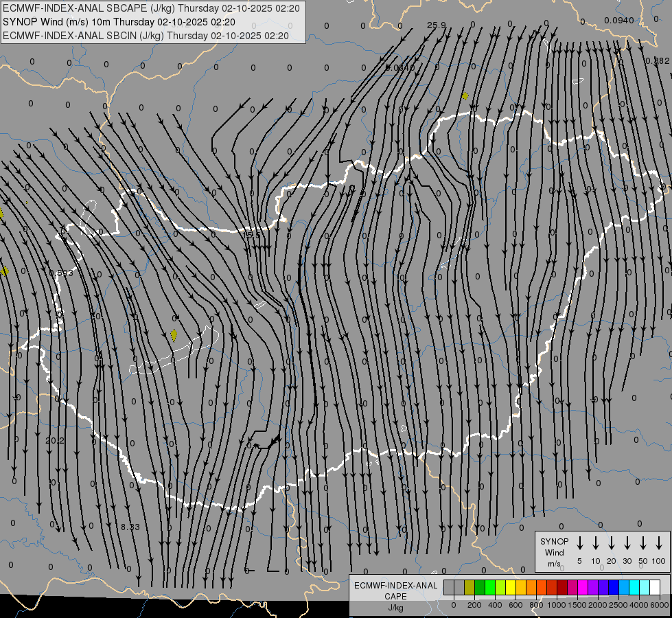Click the 1500 tick label on CAPE scale
The image size is (672, 618).
(577, 605)
